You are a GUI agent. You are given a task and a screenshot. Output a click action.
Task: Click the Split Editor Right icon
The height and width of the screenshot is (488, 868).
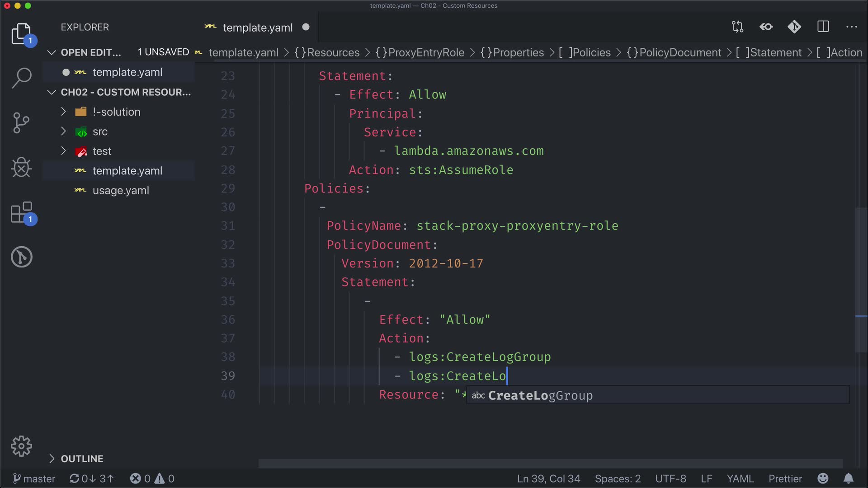(823, 27)
